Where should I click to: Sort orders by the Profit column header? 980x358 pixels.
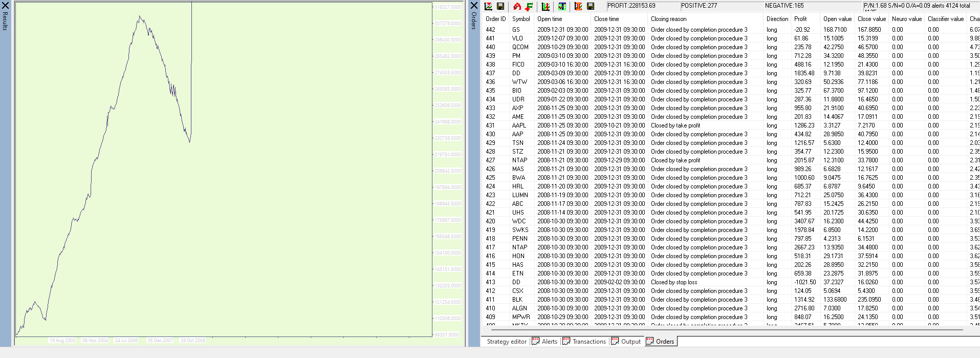point(800,19)
